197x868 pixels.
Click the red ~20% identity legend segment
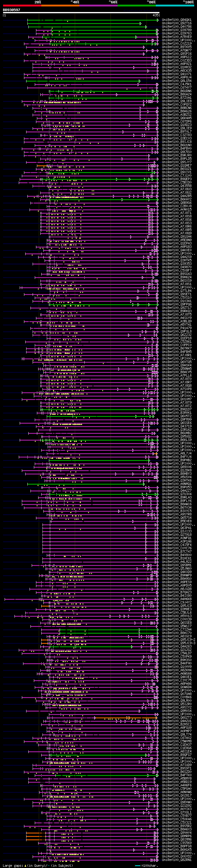[22, 6]
